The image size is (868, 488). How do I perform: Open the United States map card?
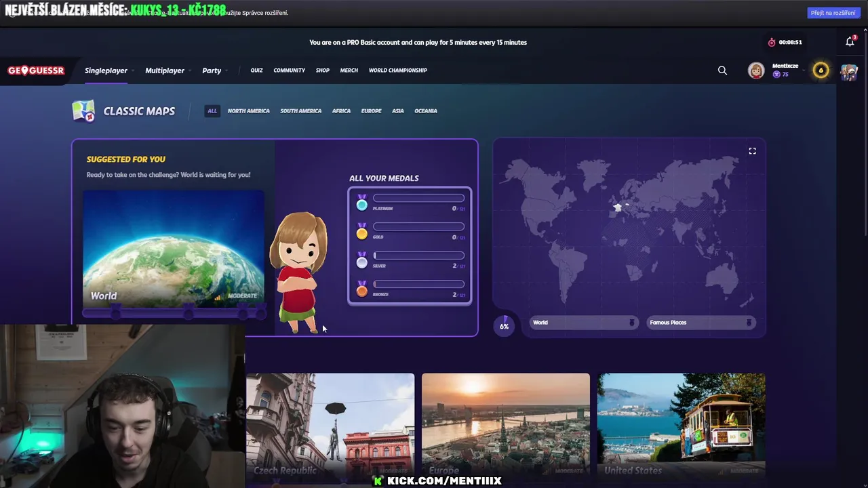[x=682, y=427]
